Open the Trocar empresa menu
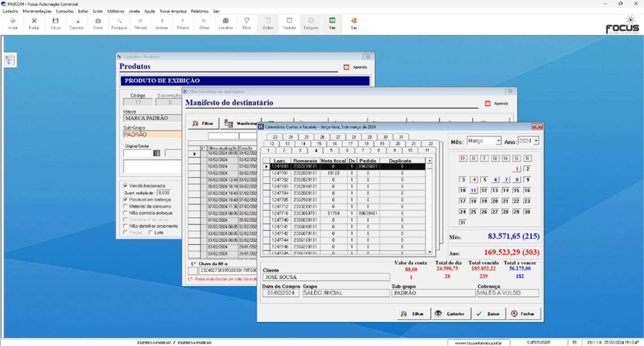The image size is (644, 346). pos(173,11)
